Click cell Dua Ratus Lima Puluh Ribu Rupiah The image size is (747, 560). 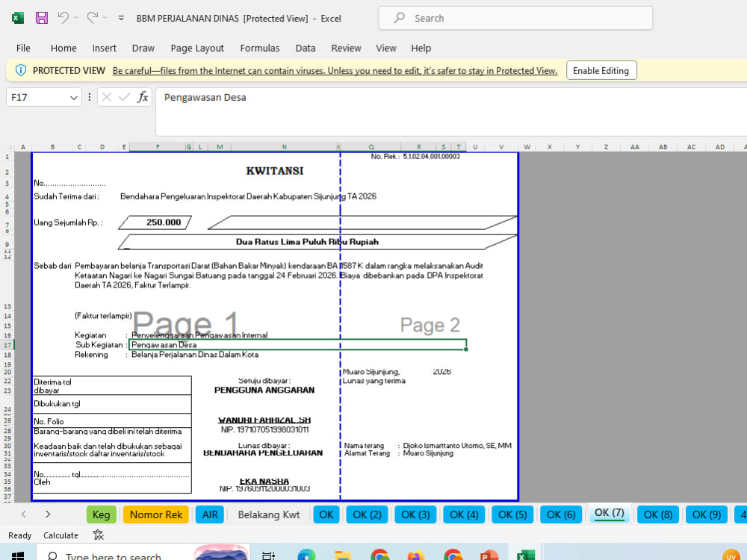(x=307, y=242)
